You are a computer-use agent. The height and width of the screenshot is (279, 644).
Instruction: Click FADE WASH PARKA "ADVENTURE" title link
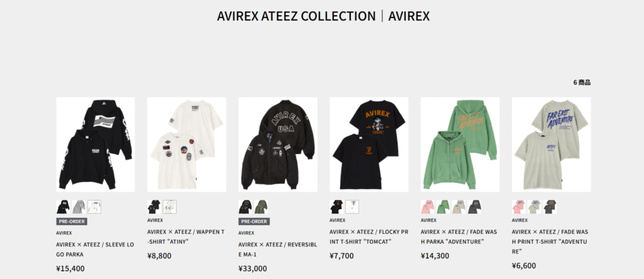(x=459, y=237)
